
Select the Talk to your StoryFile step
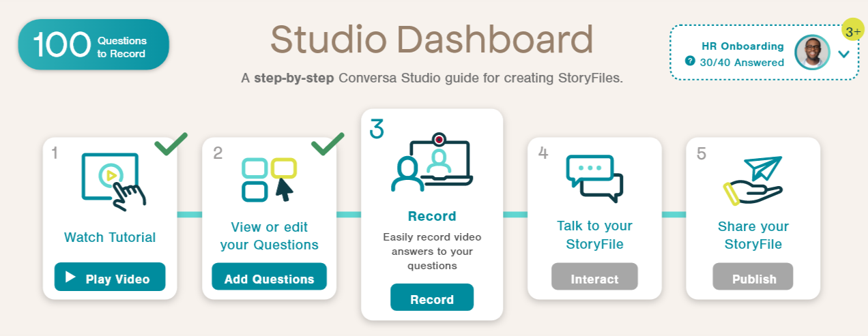tap(594, 234)
